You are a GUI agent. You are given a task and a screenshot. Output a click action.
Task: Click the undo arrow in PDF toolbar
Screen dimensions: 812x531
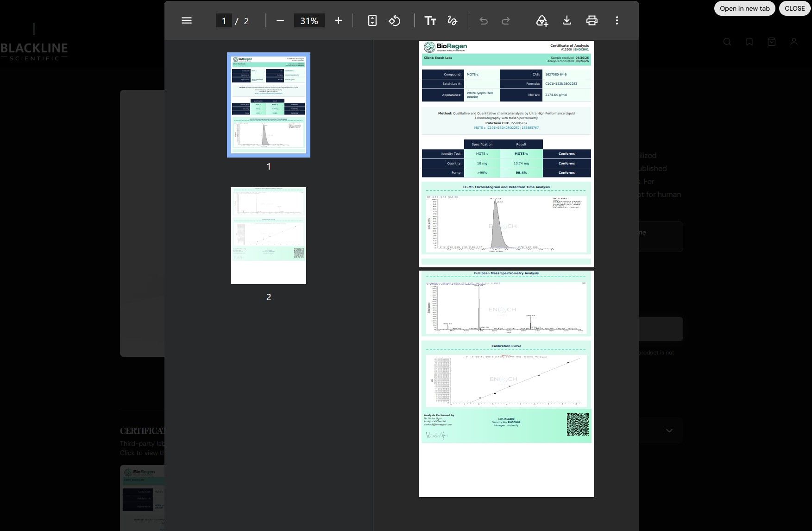[484, 20]
